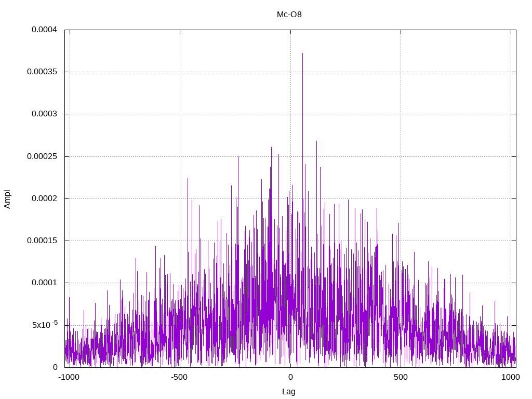This screenshot has height=399, width=532.
Task: Click the x-axis tick label 1000
Action: [x=511, y=377]
